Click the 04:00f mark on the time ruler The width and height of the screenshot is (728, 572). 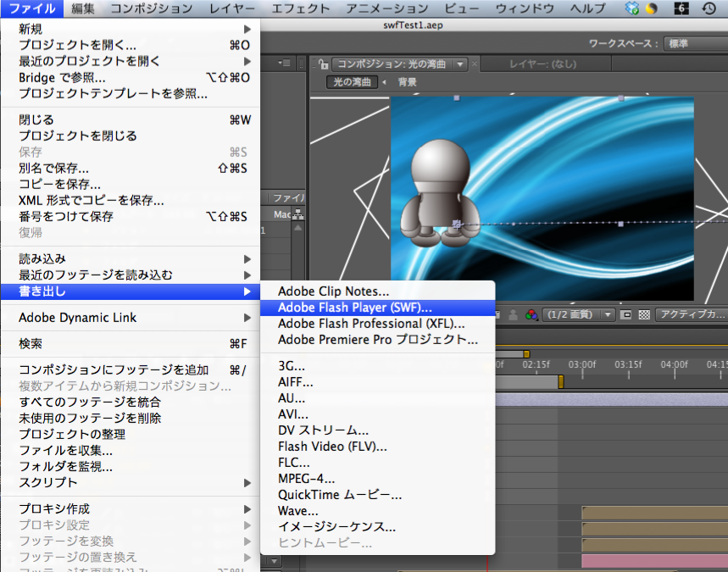click(x=674, y=364)
